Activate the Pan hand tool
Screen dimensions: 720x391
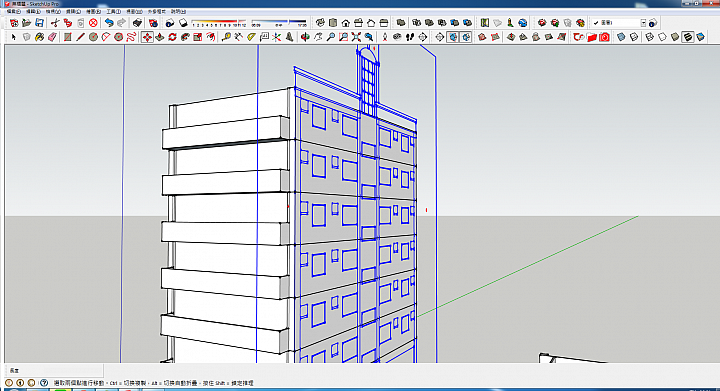tap(318, 37)
